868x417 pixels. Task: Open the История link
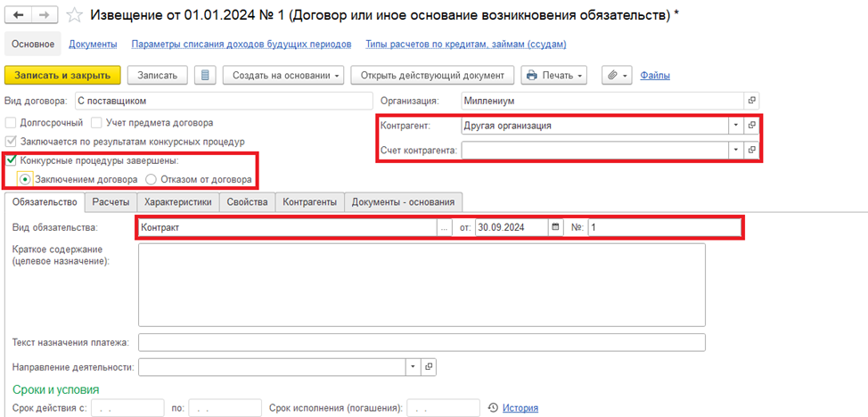(520, 408)
